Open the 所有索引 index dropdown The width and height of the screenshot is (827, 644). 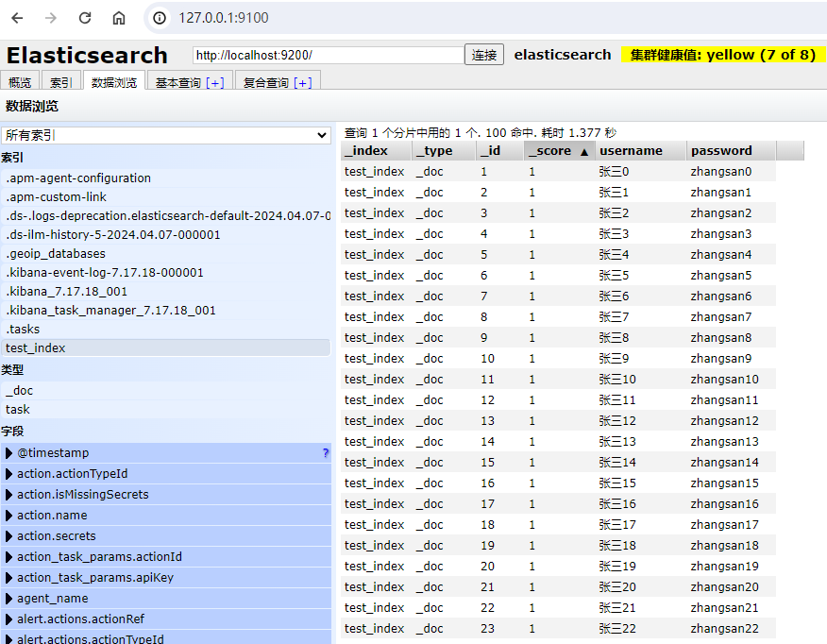pyautogui.click(x=165, y=135)
